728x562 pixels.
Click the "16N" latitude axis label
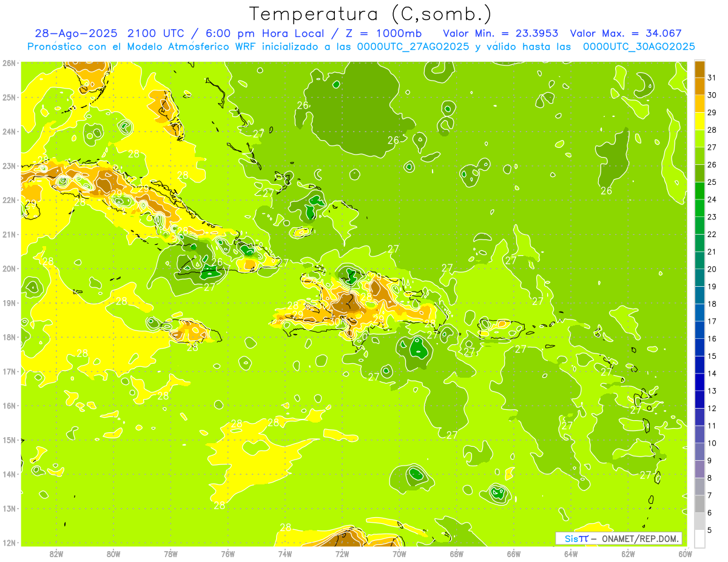(x=9, y=406)
